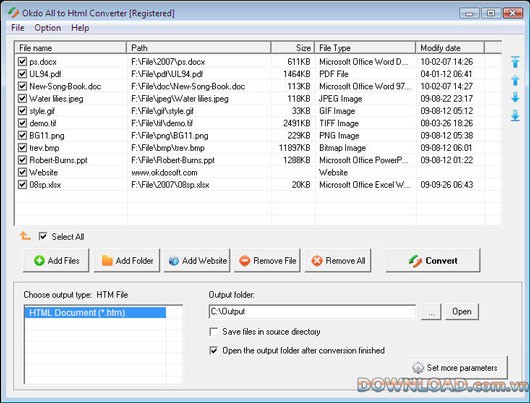The width and height of the screenshot is (530, 403).
Task: Click the 2491KB size cell
Action: (x=297, y=123)
